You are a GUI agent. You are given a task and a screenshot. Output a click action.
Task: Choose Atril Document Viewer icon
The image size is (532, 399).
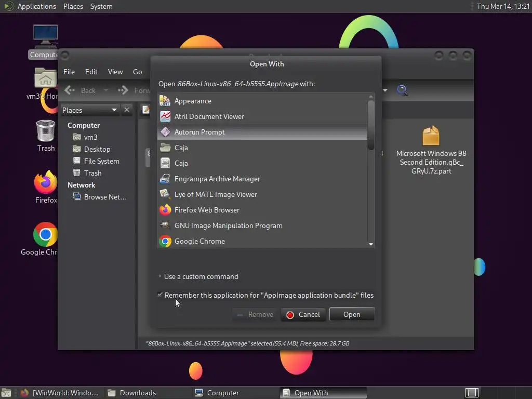coord(165,116)
